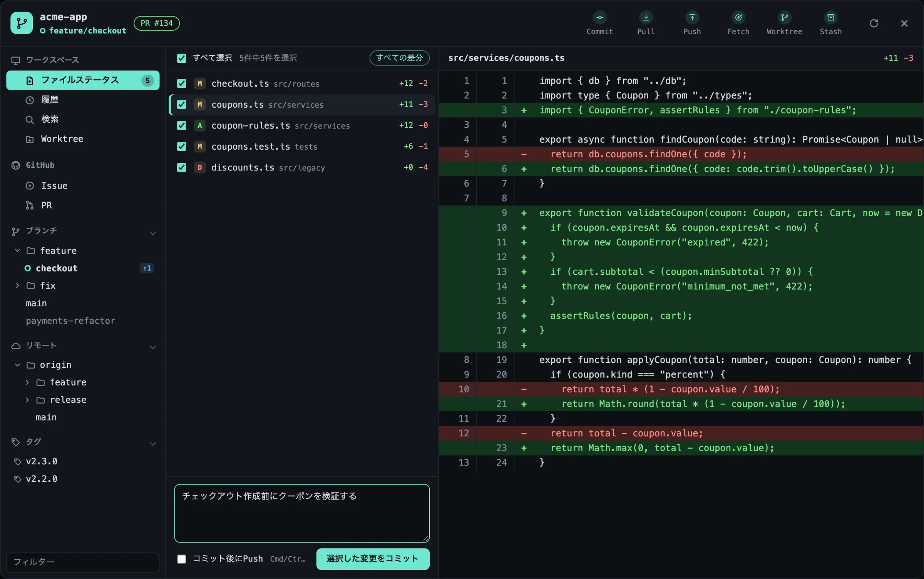Open GitHub Issue list
Image resolution: width=924 pixels, height=579 pixels.
83,185
